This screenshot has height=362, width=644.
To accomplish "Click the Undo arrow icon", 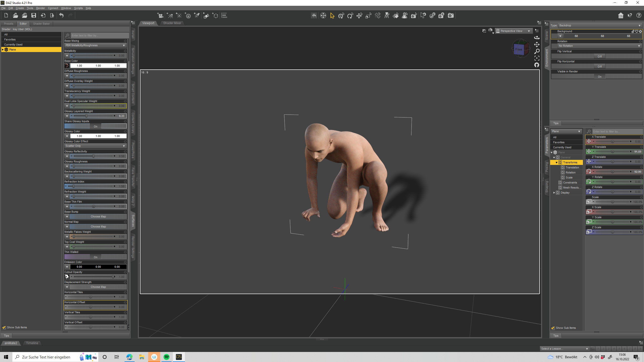I will (x=61, y=16).
